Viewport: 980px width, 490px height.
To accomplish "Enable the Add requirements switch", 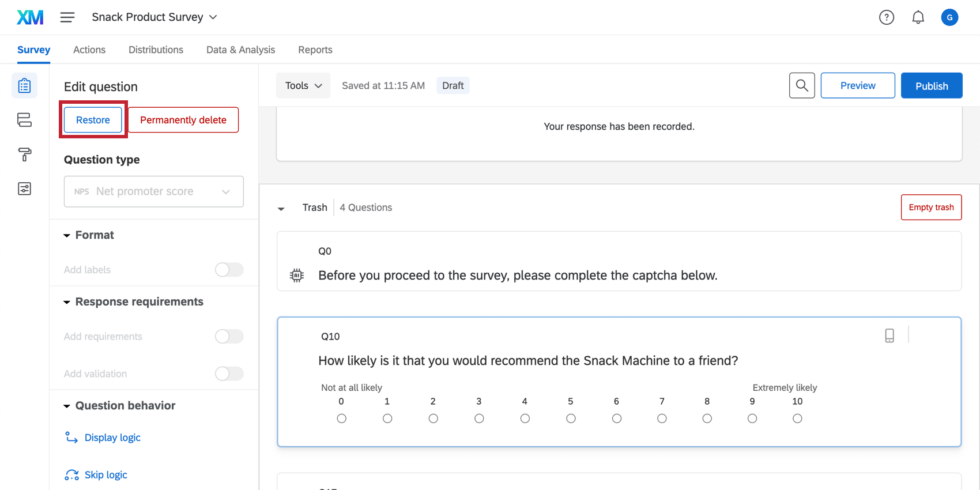I will coord(229,337).
